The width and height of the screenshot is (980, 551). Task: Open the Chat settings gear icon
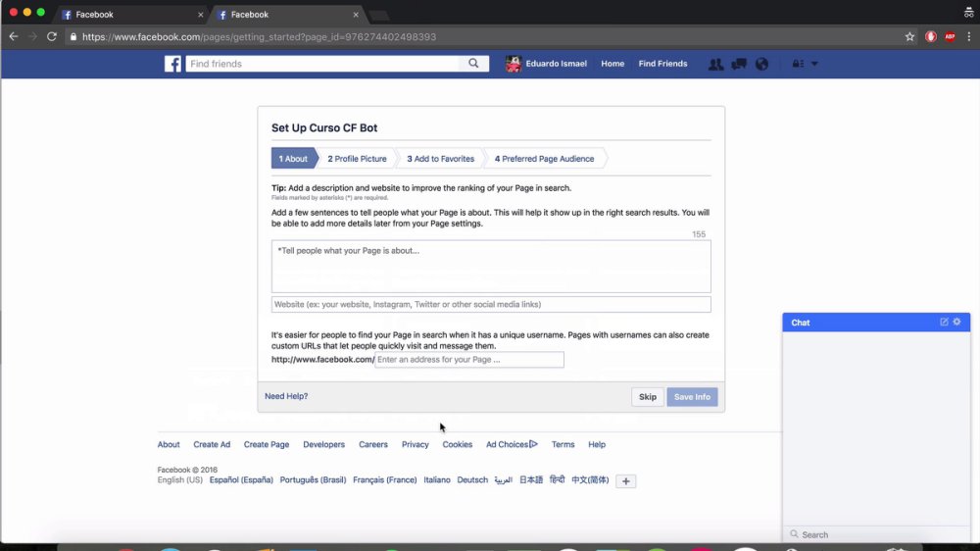pyautogui.click(x=956, y=323)
